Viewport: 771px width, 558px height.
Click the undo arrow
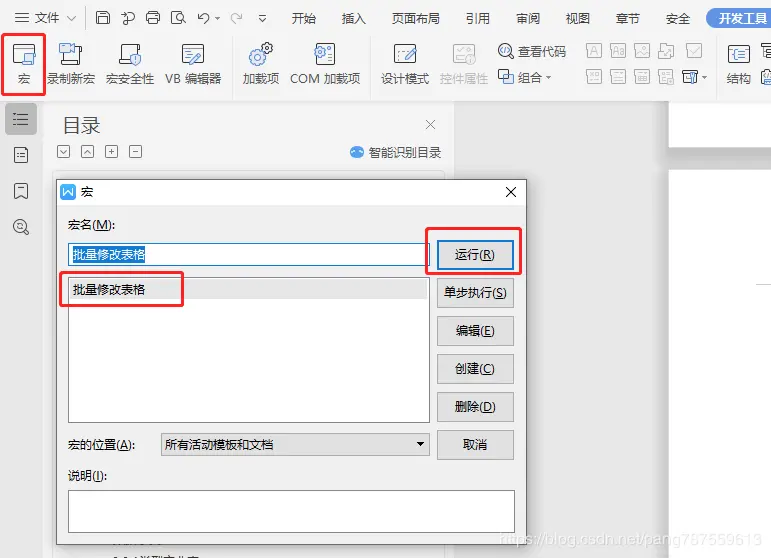point(203,18)
